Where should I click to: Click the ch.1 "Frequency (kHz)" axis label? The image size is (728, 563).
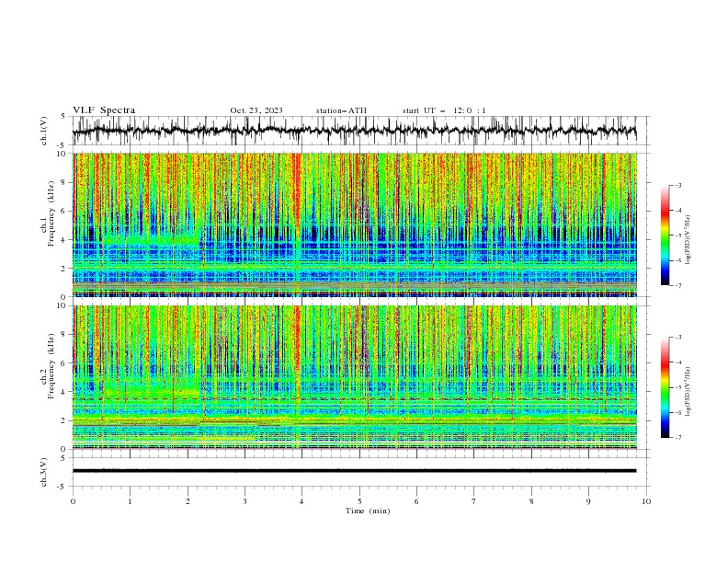coord(51,214)
